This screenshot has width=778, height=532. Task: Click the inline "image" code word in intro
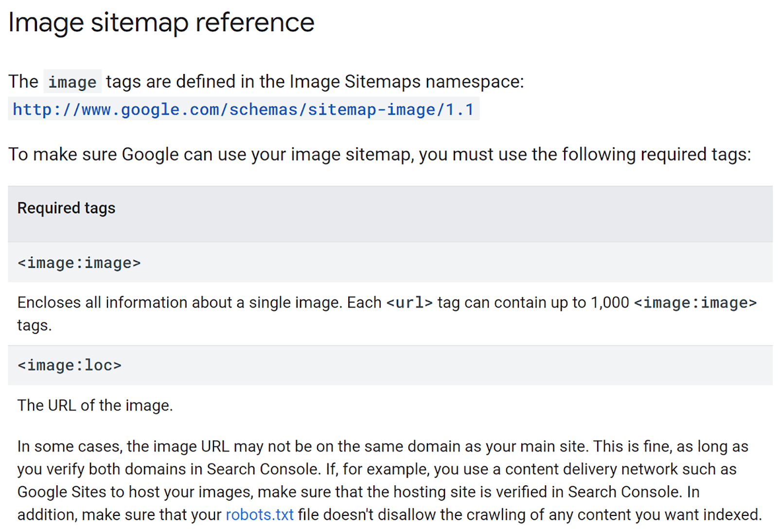[72, 82]
